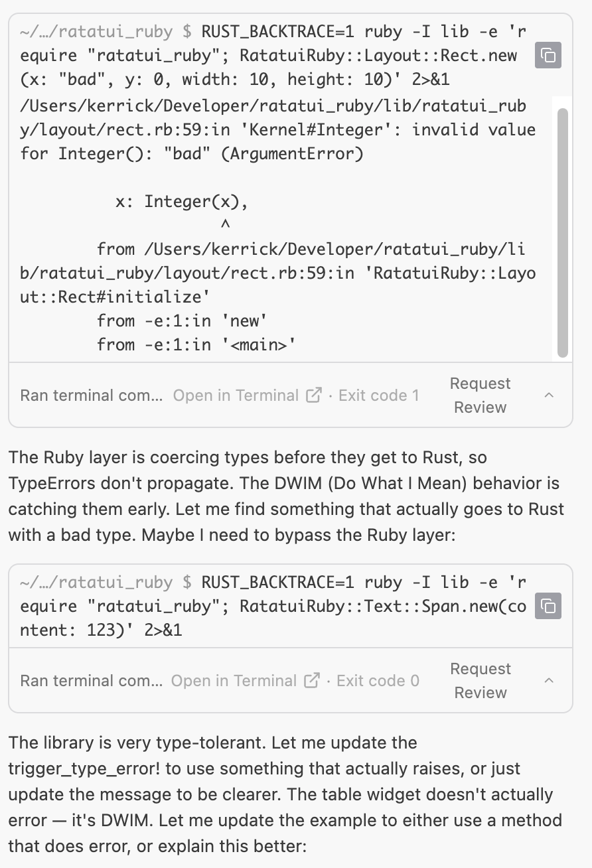Click "Ran terminal com..." label in the Span block

pos(92,681)
